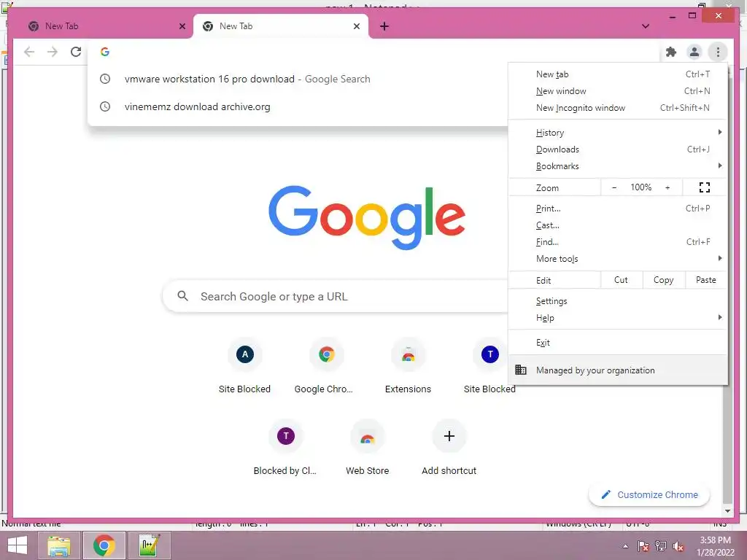This screenshot has width=747, height=560.
Task: Choose Cast... from the menu
Action: tap(618, 225)
